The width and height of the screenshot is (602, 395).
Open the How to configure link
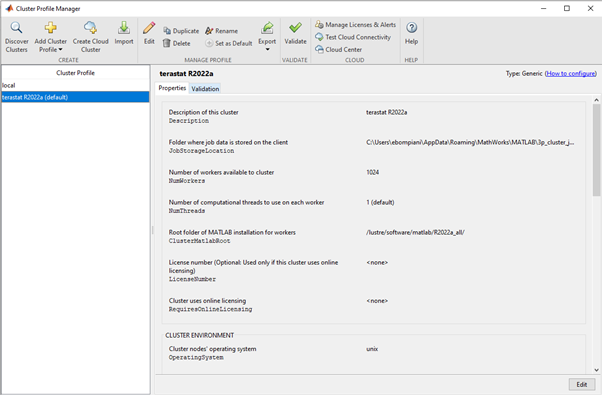[x=571, y=73]
